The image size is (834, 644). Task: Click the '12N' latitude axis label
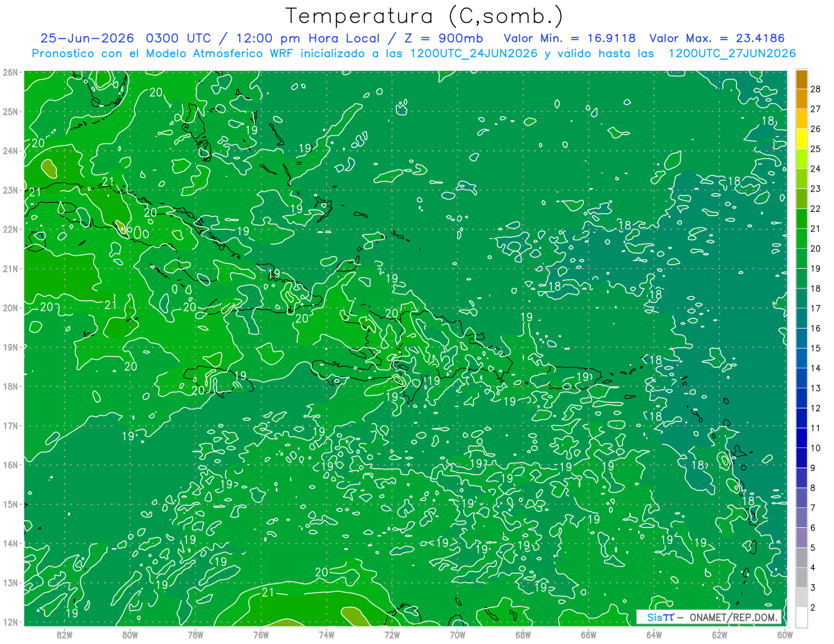(x=10, y=622)
